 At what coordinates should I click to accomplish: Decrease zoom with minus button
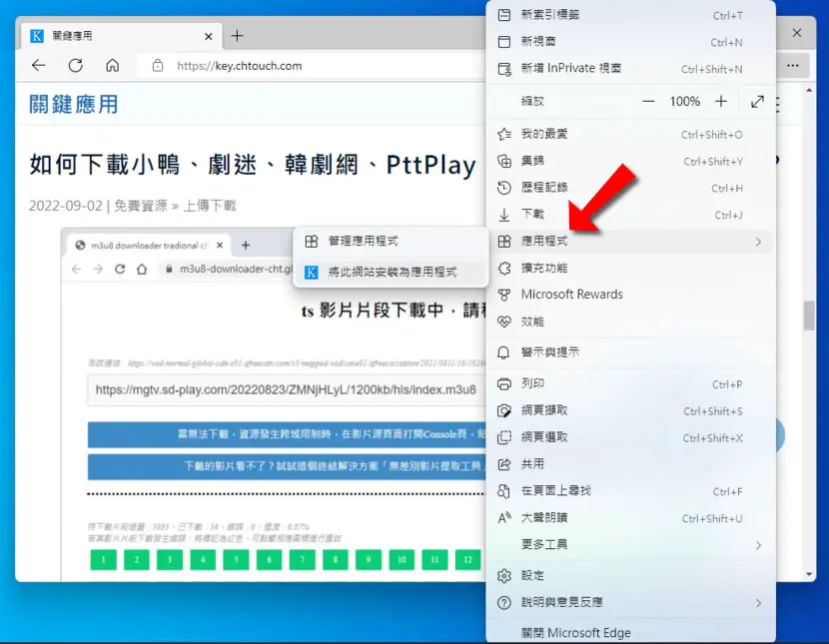click(648, 102)
